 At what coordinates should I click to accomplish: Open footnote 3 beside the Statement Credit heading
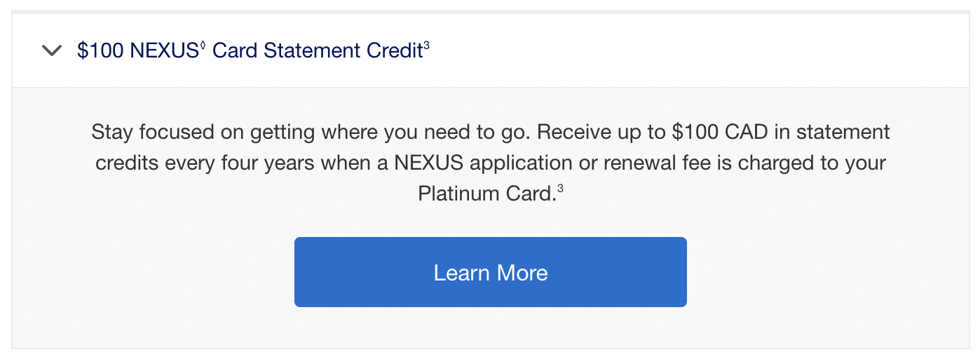click(426, 46)
